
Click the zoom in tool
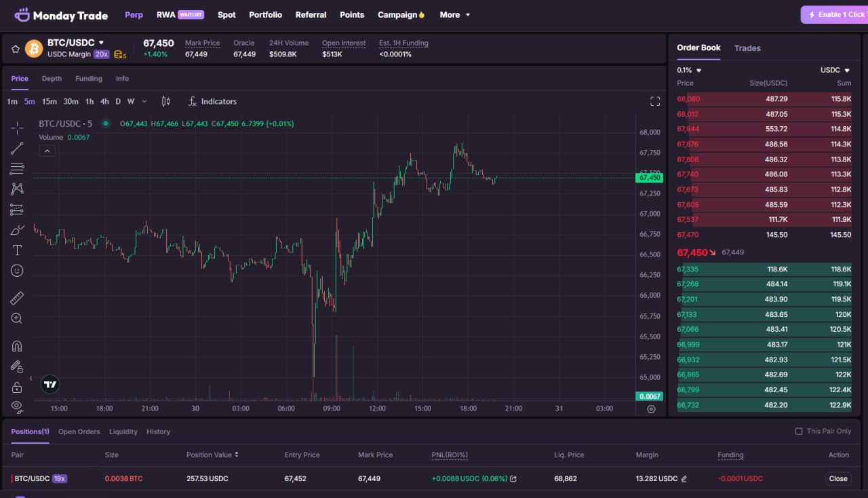tap(17, 318)
